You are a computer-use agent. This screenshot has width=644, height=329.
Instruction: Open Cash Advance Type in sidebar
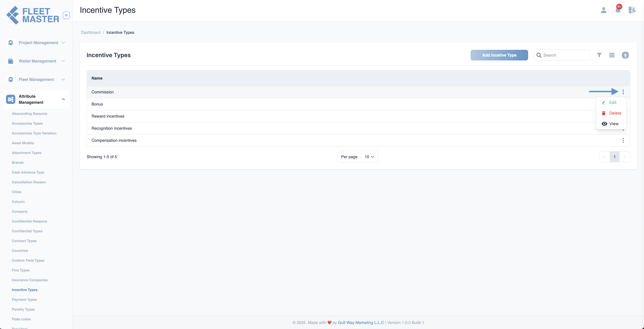[x=28, y=172]
